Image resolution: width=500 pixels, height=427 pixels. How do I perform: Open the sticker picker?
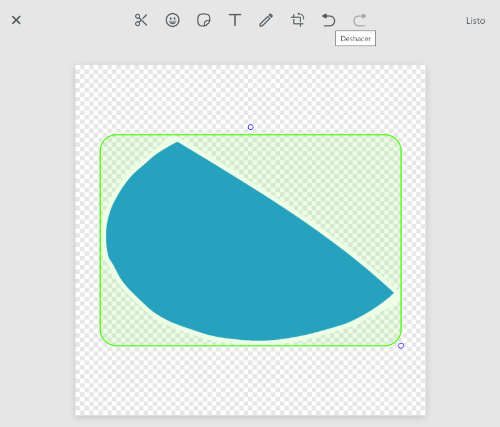[204, 20]
